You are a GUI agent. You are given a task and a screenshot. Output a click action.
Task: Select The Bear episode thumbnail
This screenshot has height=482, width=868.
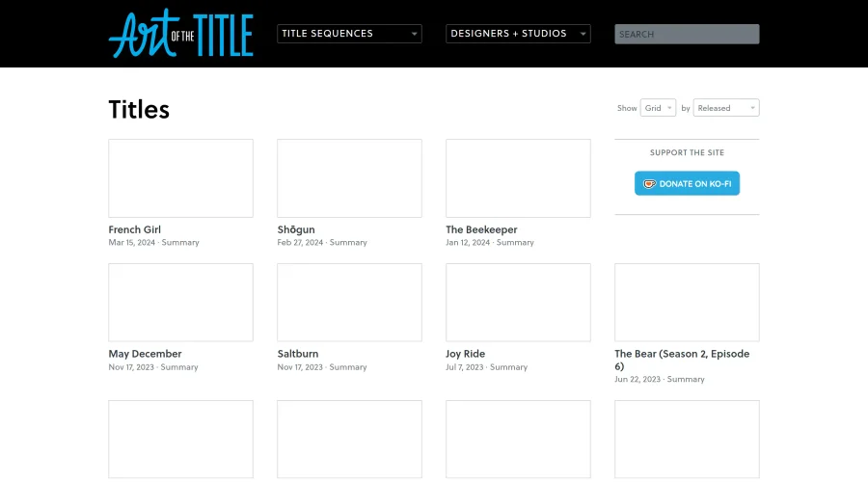tap(687, 302)
